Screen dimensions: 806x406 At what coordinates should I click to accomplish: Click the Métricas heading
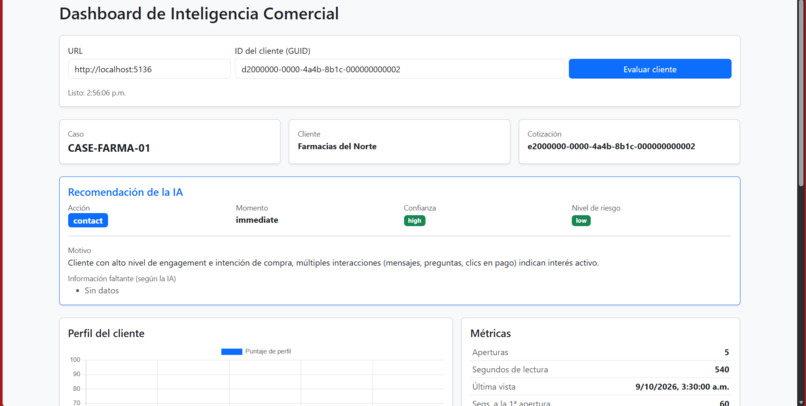coord(490,334)
